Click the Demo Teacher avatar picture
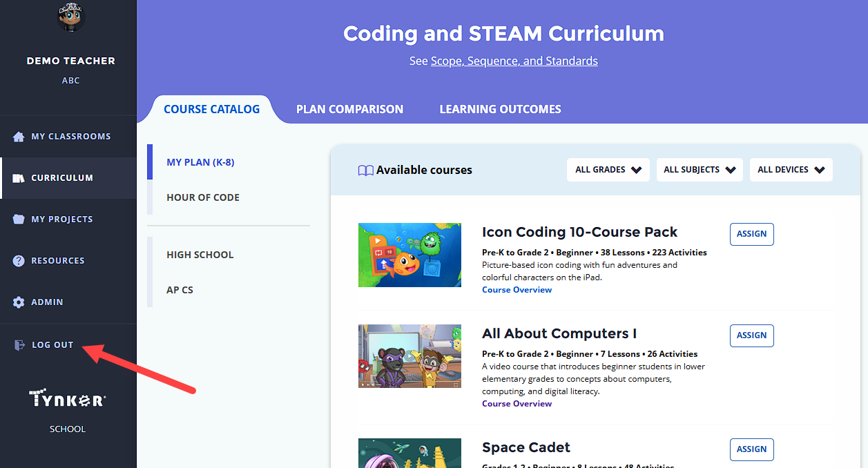 70,17
